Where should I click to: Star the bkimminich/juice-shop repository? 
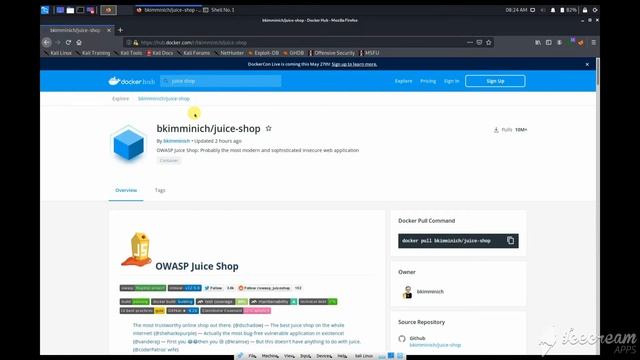269,128
